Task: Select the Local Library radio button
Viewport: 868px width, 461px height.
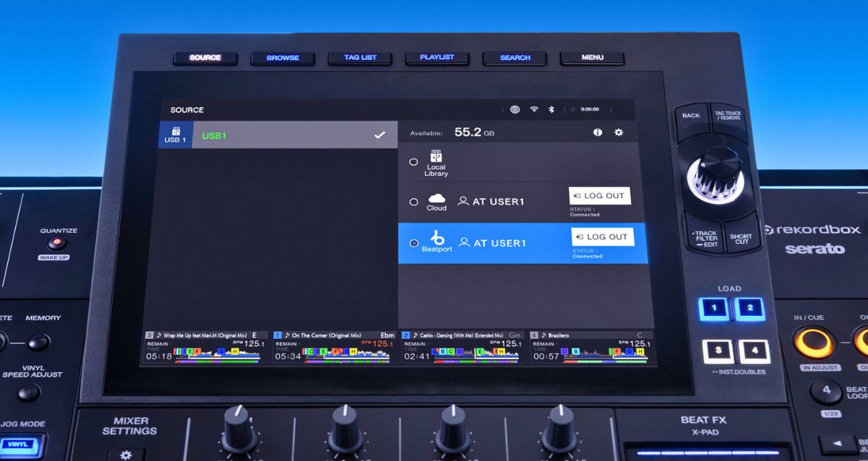Action: (x=414, y=162)
